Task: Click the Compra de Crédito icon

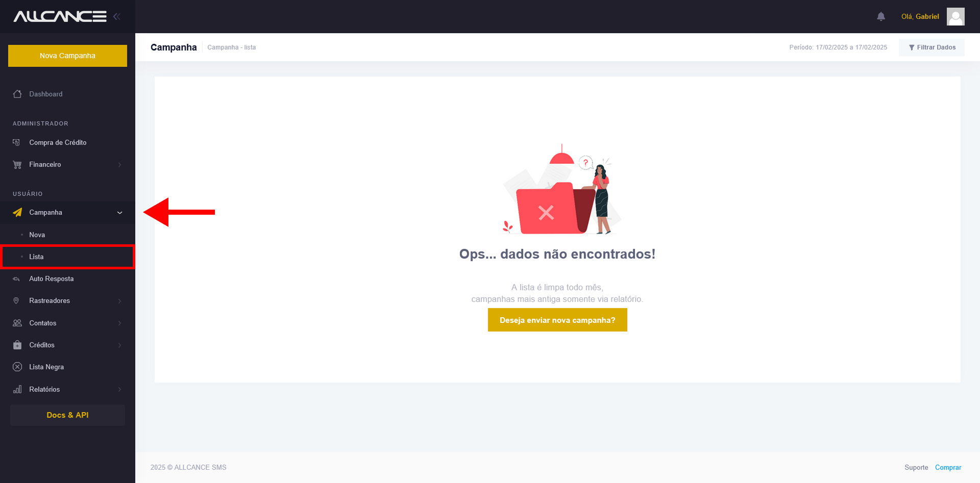Action: tap(17, 142)
